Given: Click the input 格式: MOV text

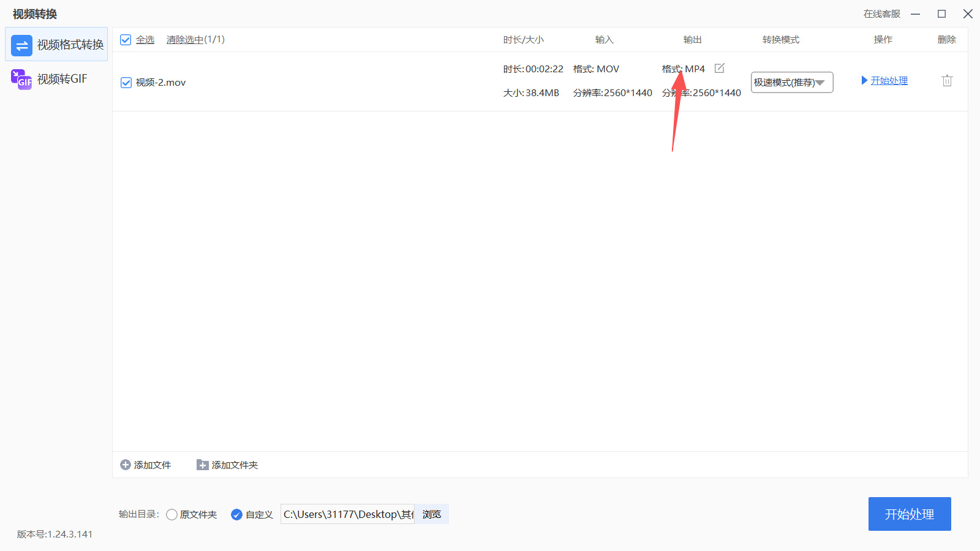Looking at the screenshot, I should 596,69.
